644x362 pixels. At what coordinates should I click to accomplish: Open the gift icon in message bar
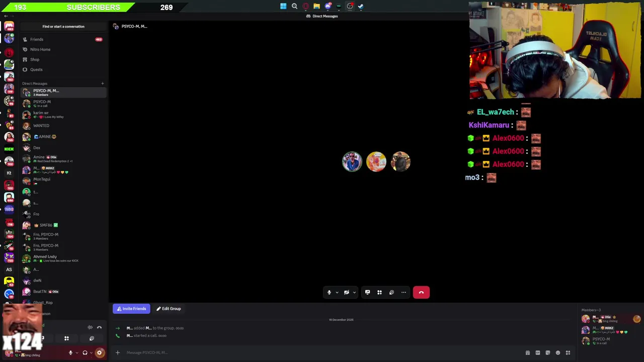click(528, 352)
